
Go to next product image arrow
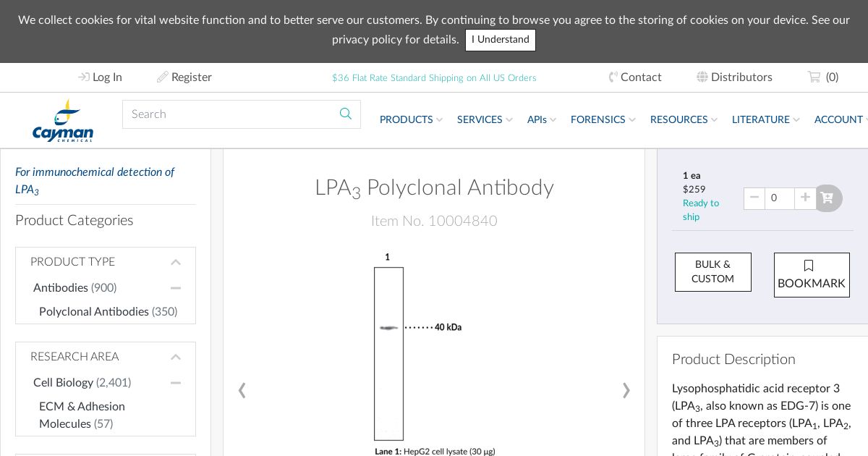626,391
